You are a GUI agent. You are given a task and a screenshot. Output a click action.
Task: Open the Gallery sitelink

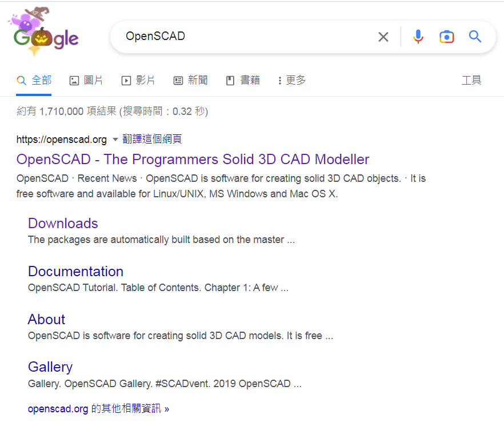50,367
